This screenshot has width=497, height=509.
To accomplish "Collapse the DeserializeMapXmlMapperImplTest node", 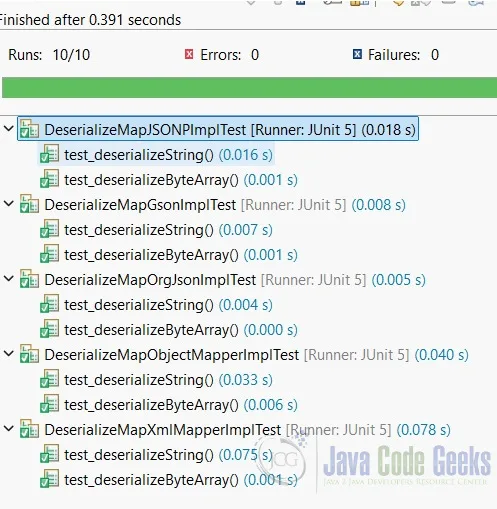I will (x=9, y=428).
